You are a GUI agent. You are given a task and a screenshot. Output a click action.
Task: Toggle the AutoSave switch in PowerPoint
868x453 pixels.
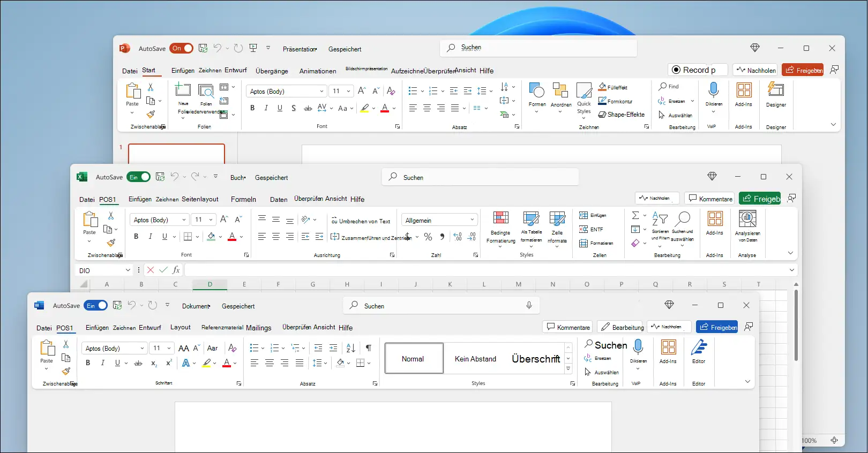[x=182, y=49]
